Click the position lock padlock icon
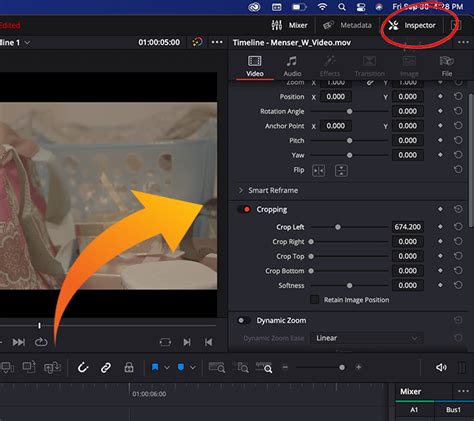 [x=129, y=368]
